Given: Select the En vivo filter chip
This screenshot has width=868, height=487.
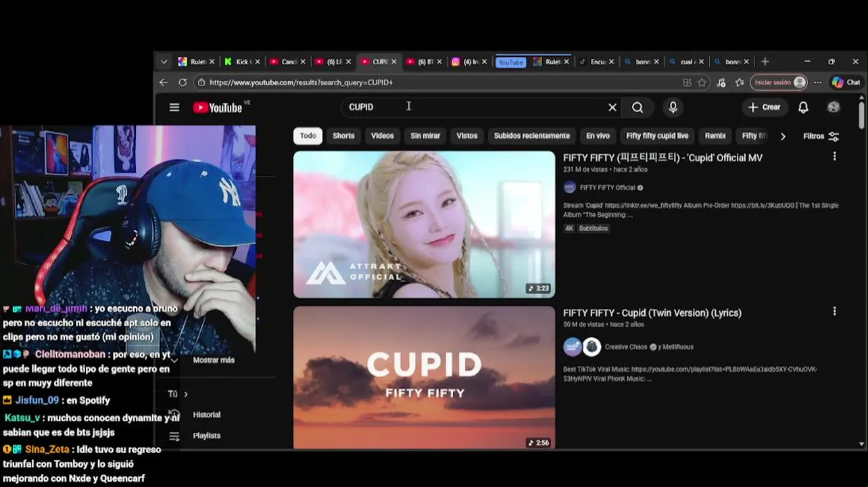Looking at the screenshot, I should tap(598, 136).
